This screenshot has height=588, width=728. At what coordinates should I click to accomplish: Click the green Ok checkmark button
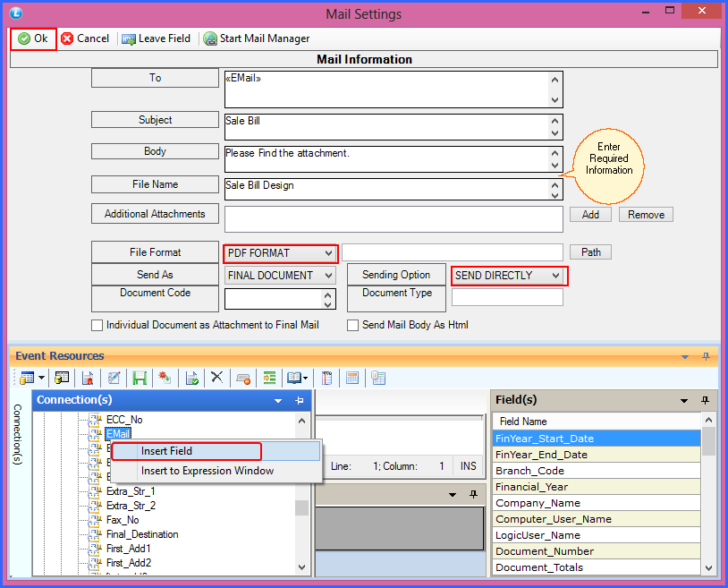33,38
